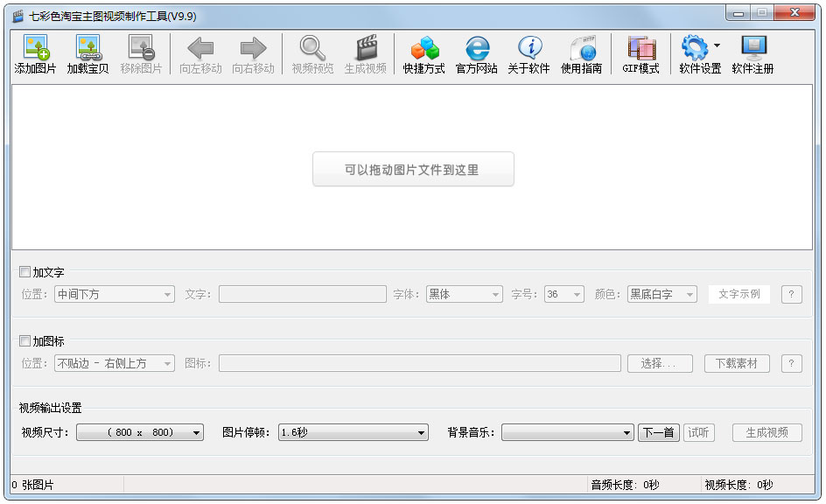Open the 颜色 dropdown showing 黑底白字
Screen dimensions: 826x504
pyautogui.click(x=661, y=294)
